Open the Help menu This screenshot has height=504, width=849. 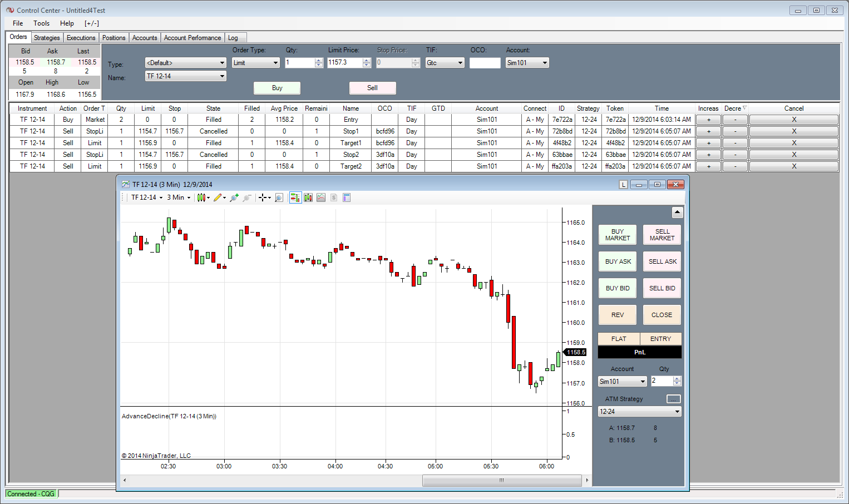[67, 23]
